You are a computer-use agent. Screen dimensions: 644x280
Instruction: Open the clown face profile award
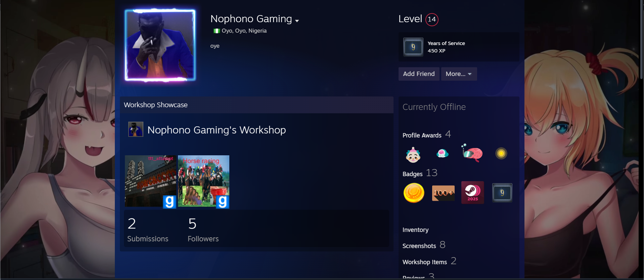click(413, 155)
